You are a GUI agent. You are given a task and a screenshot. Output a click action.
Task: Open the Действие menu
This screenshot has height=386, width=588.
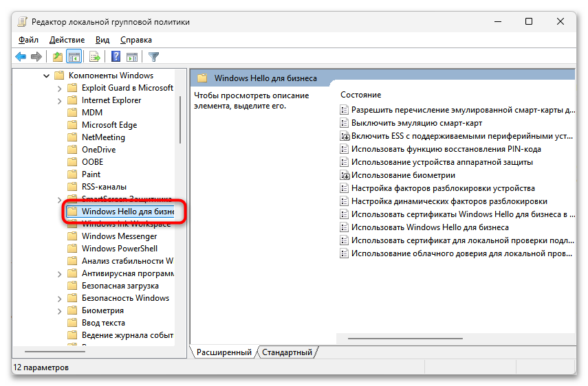click(x=67, y=40)
